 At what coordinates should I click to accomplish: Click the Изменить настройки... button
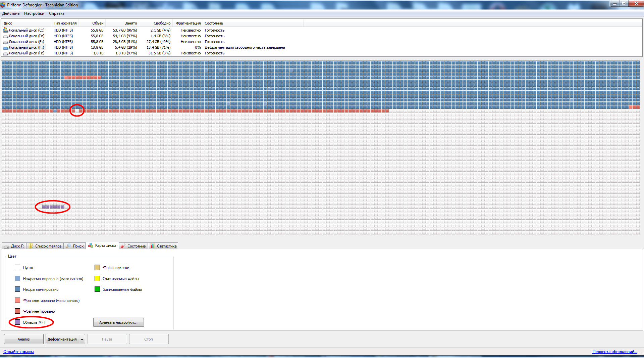pos(118,322)
